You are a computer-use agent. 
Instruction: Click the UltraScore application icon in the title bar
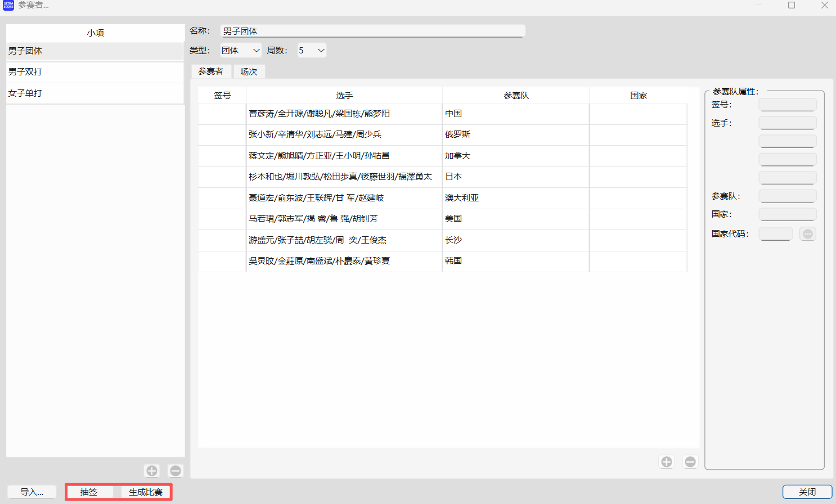(x=7, y=6)
